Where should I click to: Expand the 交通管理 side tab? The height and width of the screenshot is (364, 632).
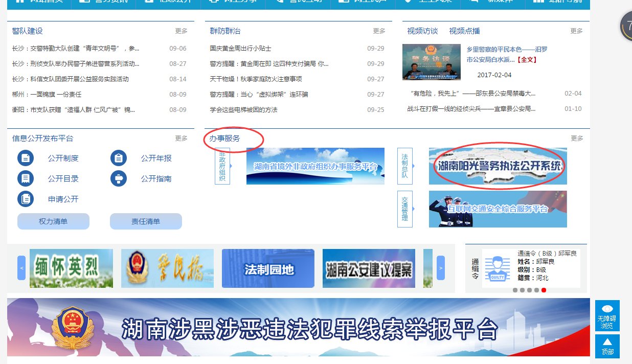tap(404, 208)
